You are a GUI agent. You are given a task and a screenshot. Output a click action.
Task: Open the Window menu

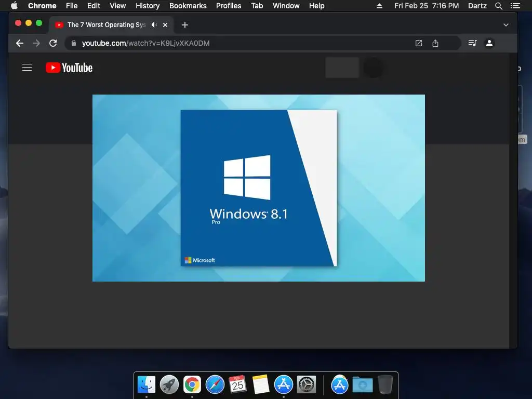click(286, 6)
